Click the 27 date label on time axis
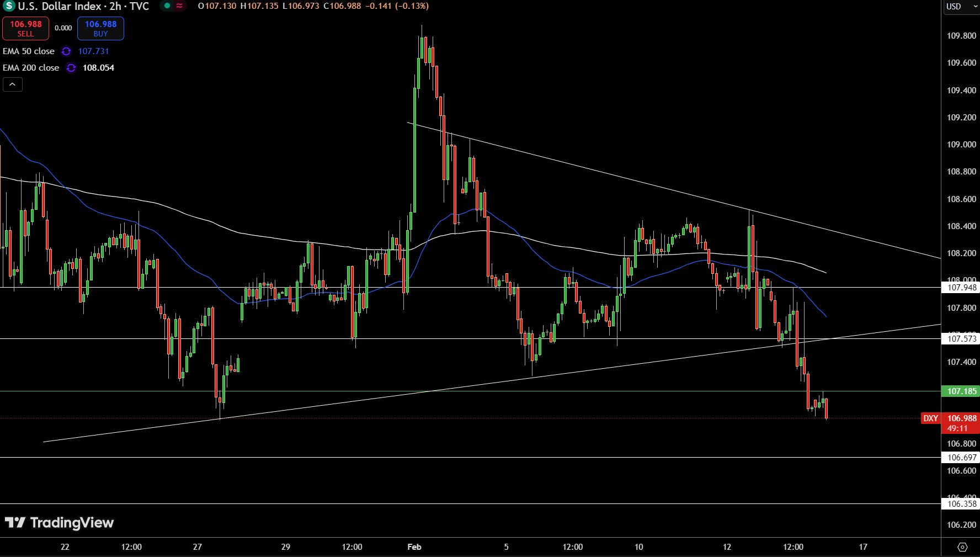Viewport: 980px width, 557px height. [x=198, y=547]
